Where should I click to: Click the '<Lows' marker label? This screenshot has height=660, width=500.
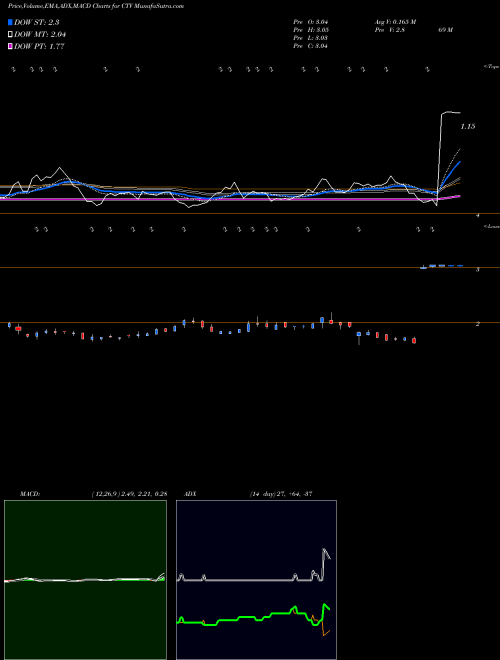click(x=492, y=226)
